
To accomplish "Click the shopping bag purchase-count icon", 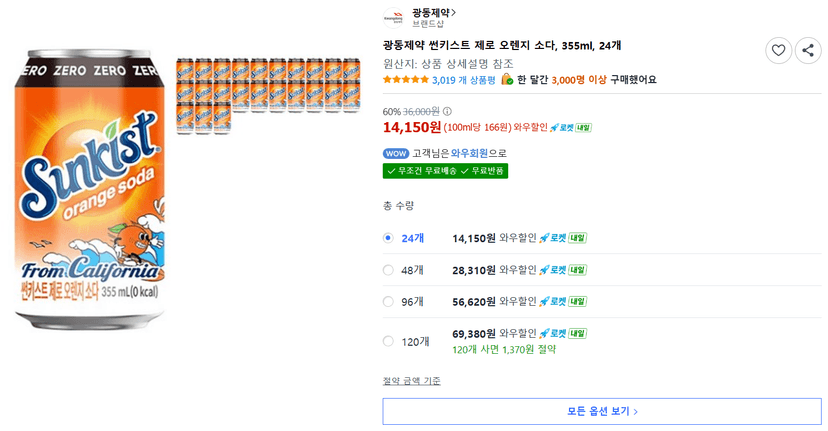I will click(507, 79).
